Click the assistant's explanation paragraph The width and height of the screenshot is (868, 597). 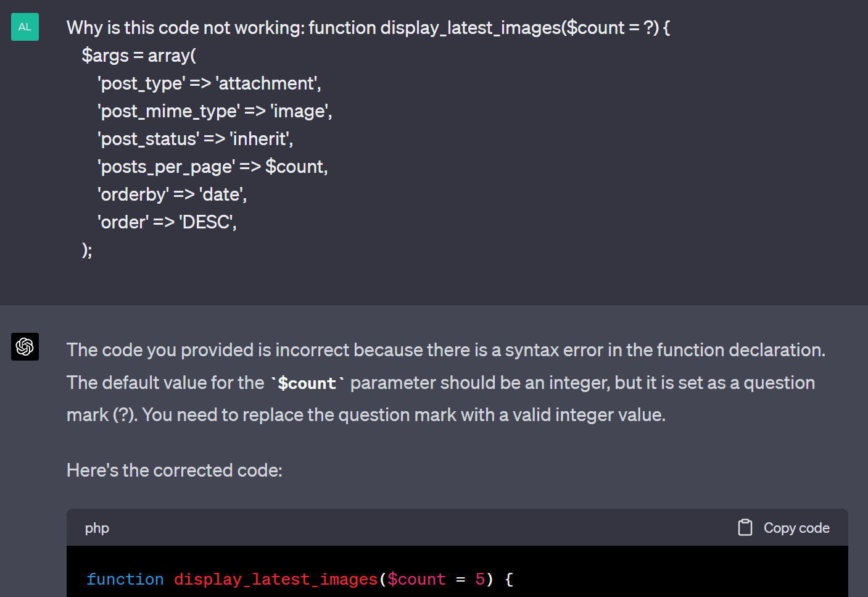coord(432,382)
